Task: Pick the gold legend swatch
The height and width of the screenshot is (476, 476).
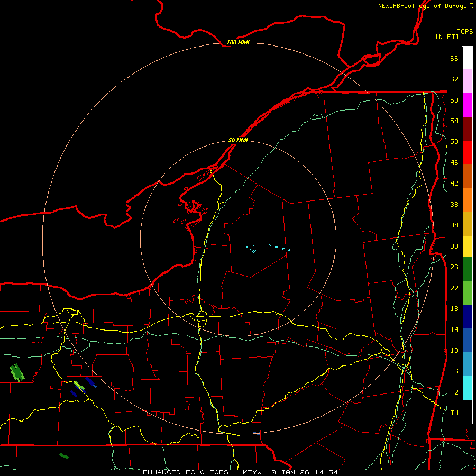Action: [467, 224]
